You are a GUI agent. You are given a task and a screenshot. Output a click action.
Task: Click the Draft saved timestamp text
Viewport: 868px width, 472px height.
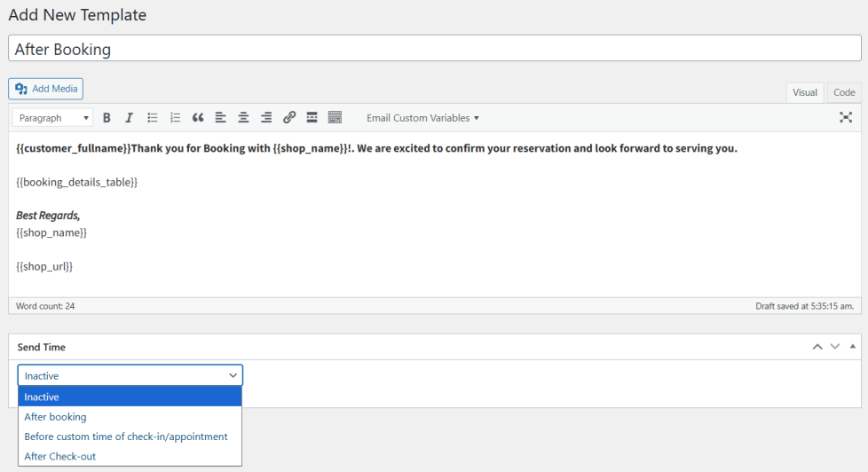805,306
